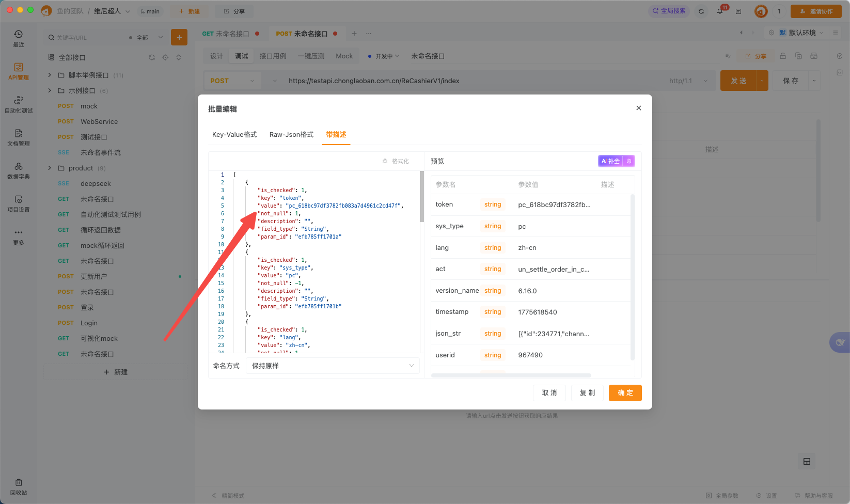Open the 回收站 at sidebar bottom
The width and height of the screenshot is (850, 504).
[x=19, y=485]
